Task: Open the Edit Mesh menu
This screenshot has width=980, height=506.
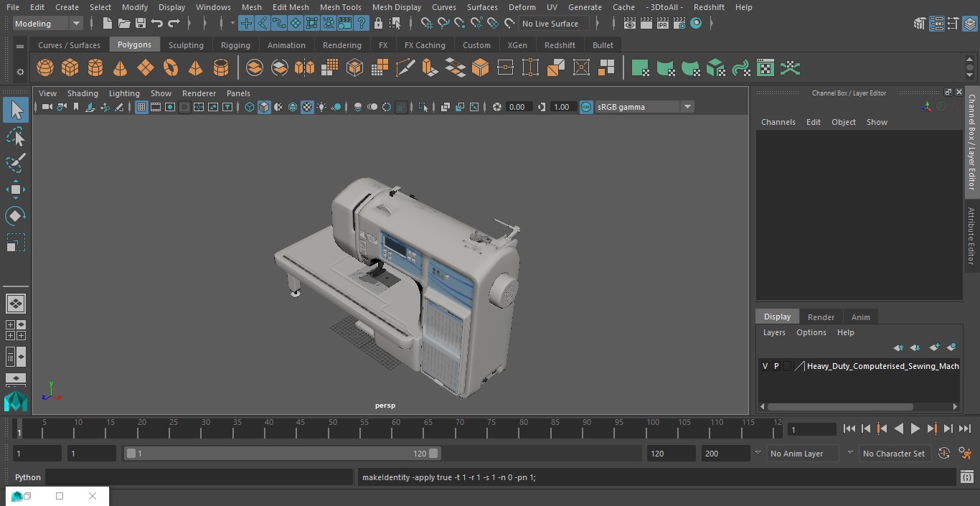Action: (x=291, y=7)
